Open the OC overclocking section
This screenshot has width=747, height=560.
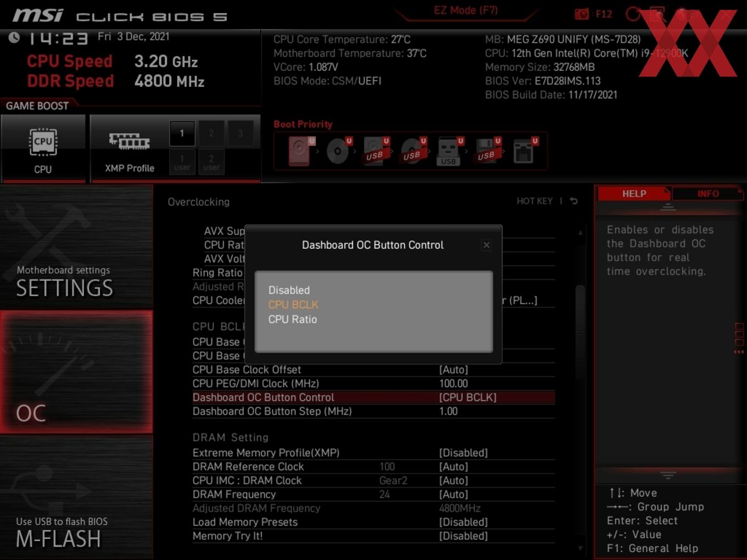(x=76, y=372)
